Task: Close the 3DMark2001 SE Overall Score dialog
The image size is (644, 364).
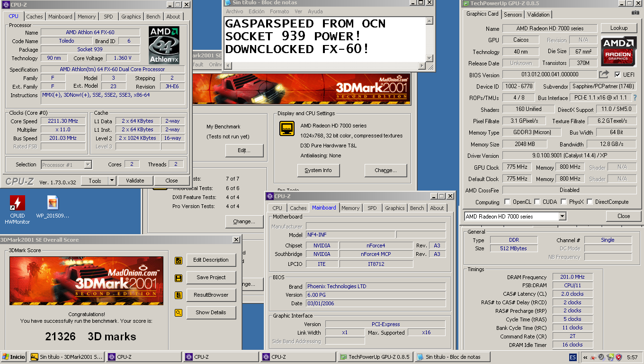Action: [236, 240]
